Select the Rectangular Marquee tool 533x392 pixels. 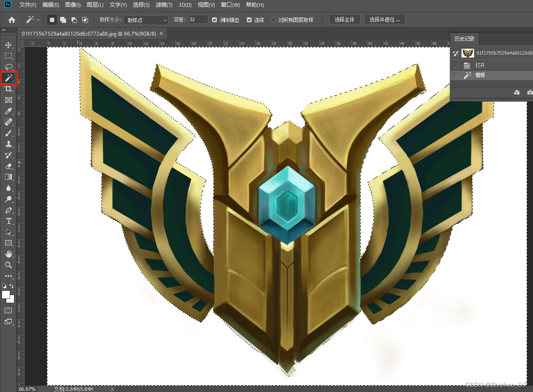(8, 56)
